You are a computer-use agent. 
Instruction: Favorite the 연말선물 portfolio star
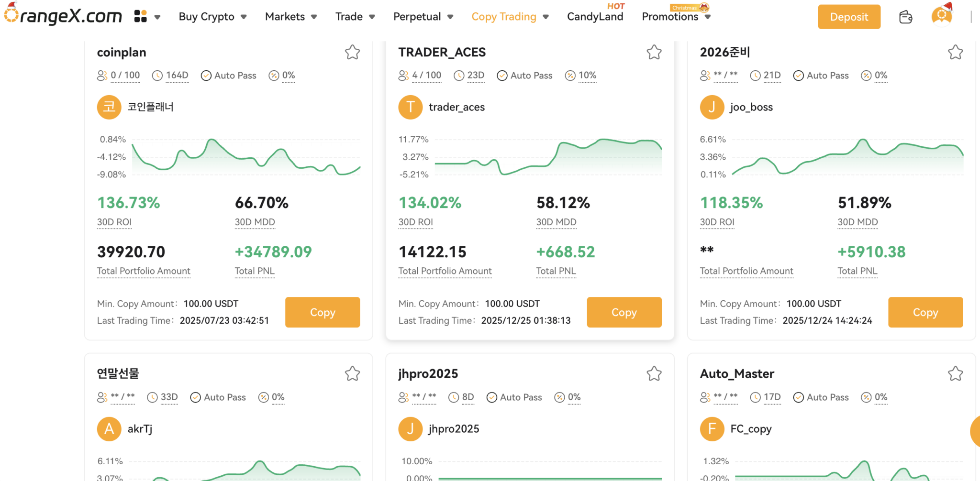[x=352, y=373]
